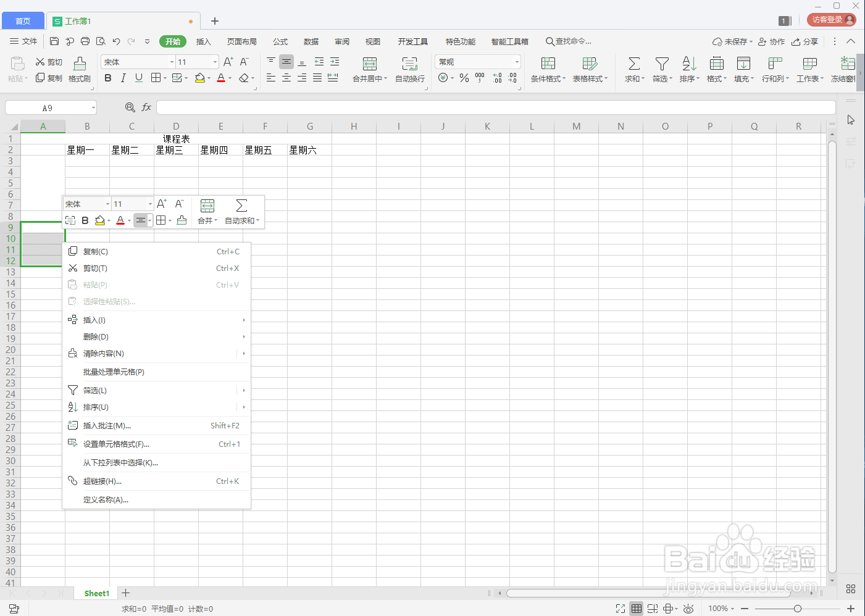865x616 pixels.
Task: Click the Undo arrow icon
Action: (x=116, y=41)
